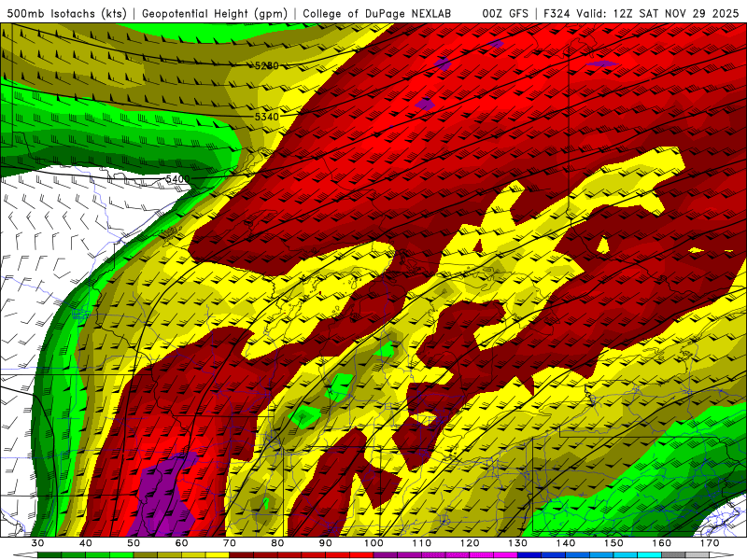Click the 5340 height contour label

point(266,117)
